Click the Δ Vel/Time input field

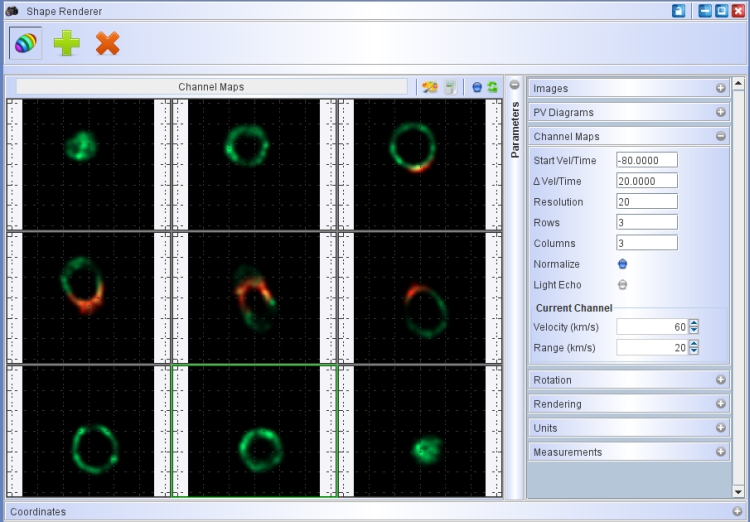click(647, 181)
